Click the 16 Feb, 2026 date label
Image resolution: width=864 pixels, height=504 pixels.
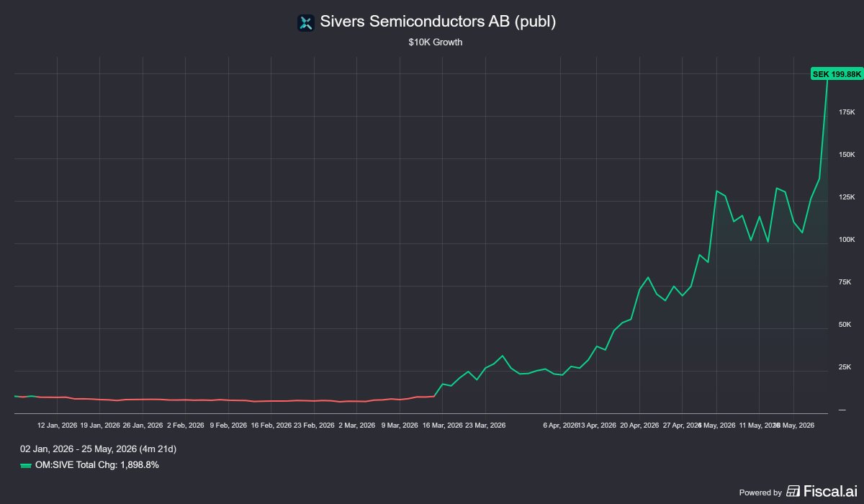[x=271, y=426]
